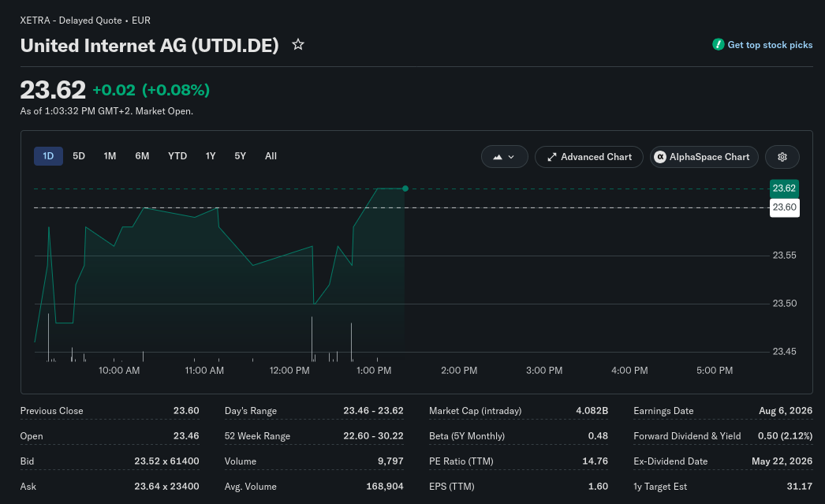Click the Bid value 23.52 x 61400
Viewport: 825px width, 504px height.
(166, 461)
